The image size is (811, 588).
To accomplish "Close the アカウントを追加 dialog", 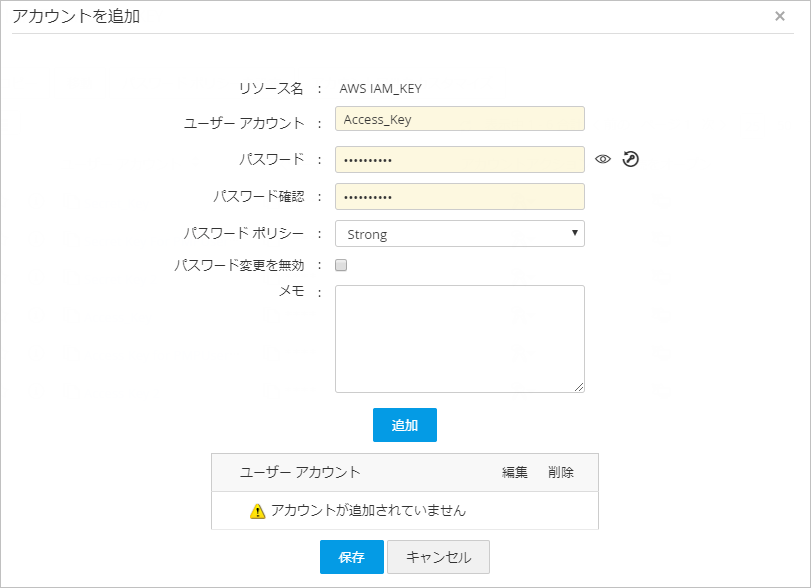I will 780,16.
